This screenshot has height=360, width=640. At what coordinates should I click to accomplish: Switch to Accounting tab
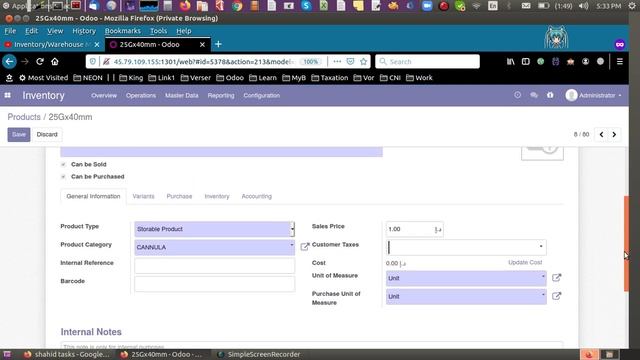[256, 196]
